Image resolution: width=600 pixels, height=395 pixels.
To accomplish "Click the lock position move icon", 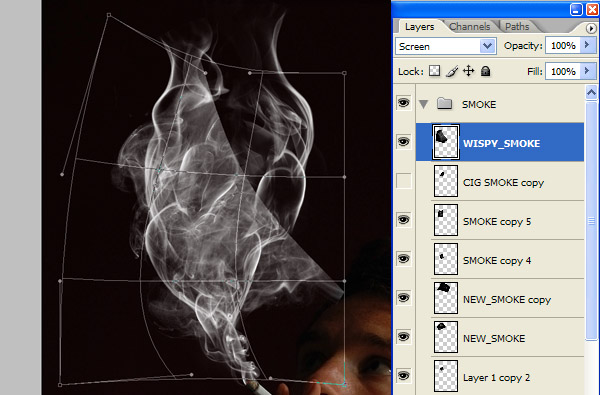I will coord(468,71).
